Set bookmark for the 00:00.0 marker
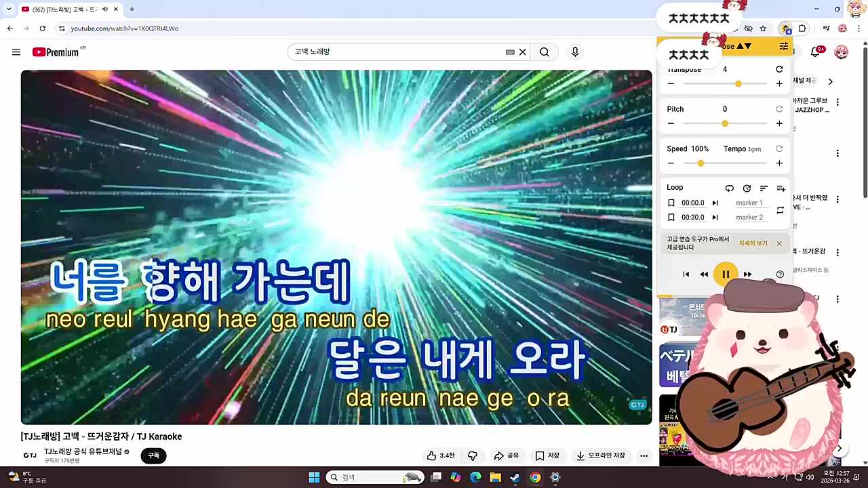The image size is (868, 488). 671,203
